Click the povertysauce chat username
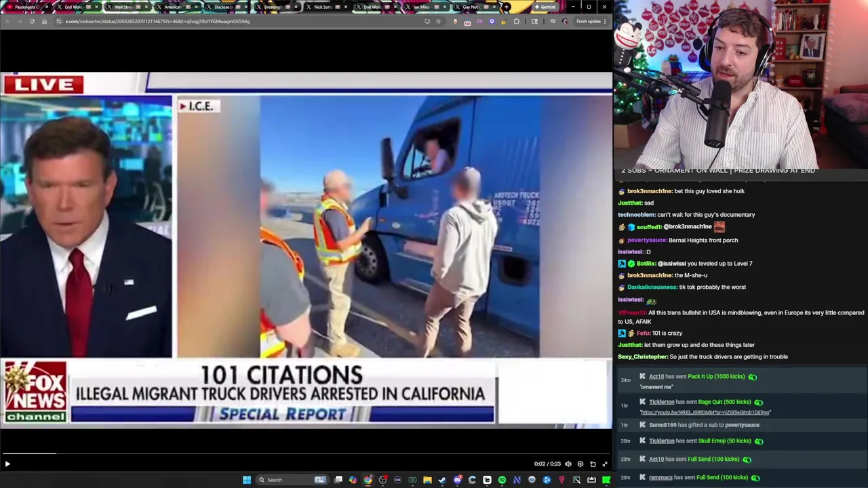Image resolution: width=868 pixels, height=488 pixels. (x=646, y=240)
